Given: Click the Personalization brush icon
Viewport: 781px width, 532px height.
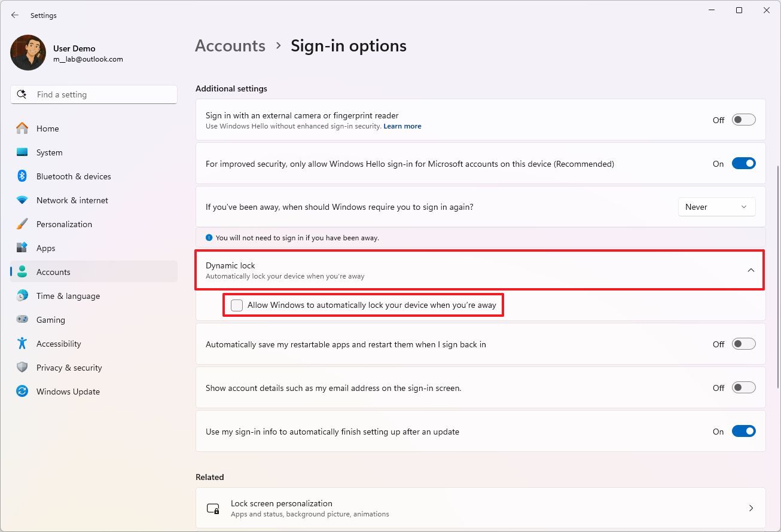Looking at the screenshot, I should click(22, 224).
